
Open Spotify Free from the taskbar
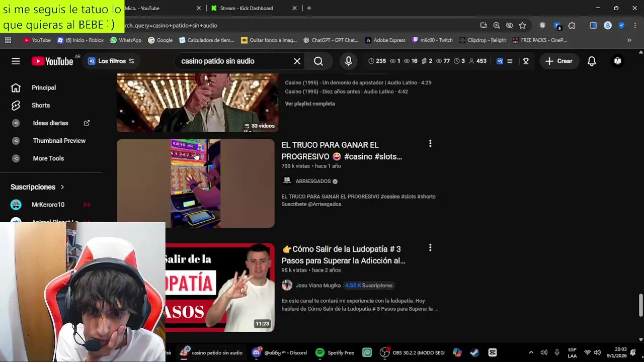335,352
